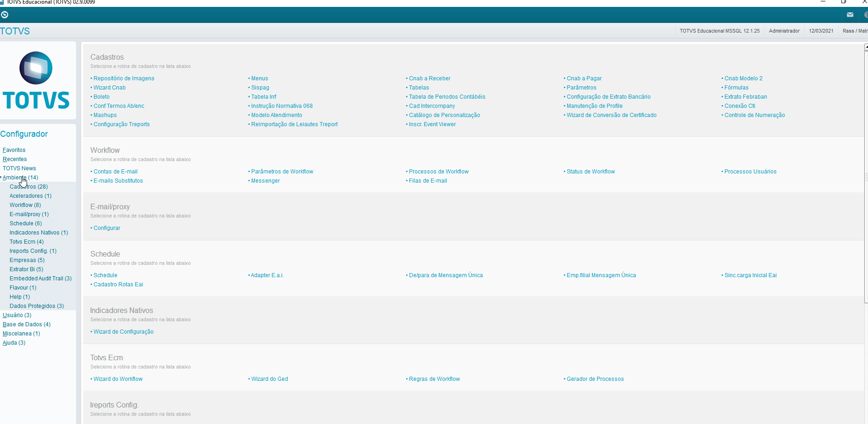Open Sispag link
The image size is (868, 424).
pos(260,88)
